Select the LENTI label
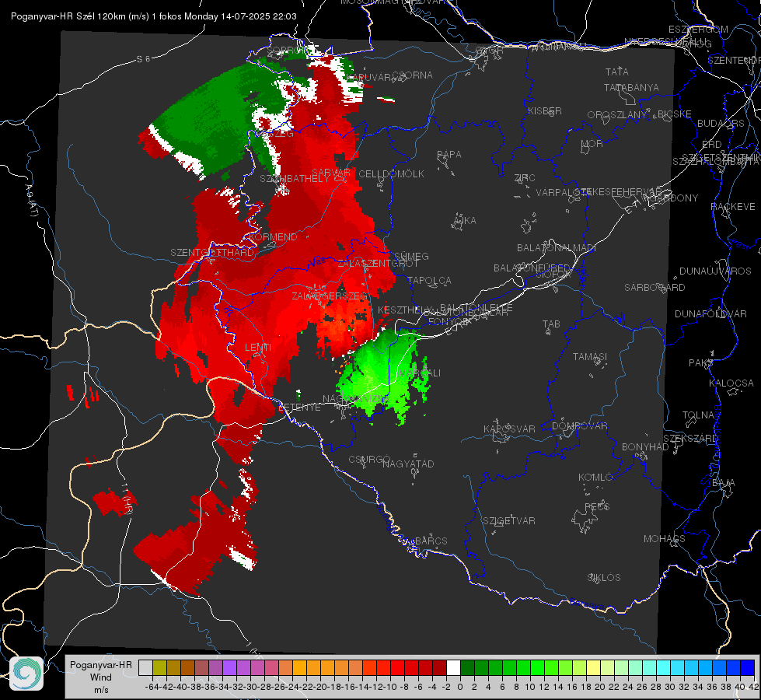This screenshot has height=700, width=761. (x=258, y=348)
